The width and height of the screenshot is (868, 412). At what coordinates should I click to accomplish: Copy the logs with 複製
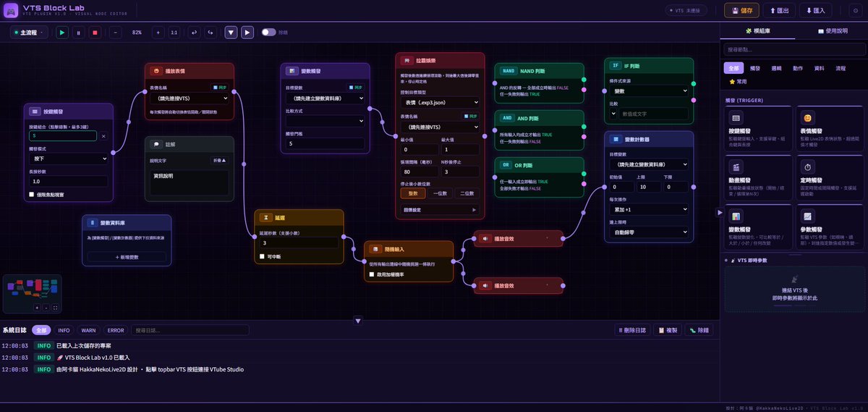tap(668, 330)
